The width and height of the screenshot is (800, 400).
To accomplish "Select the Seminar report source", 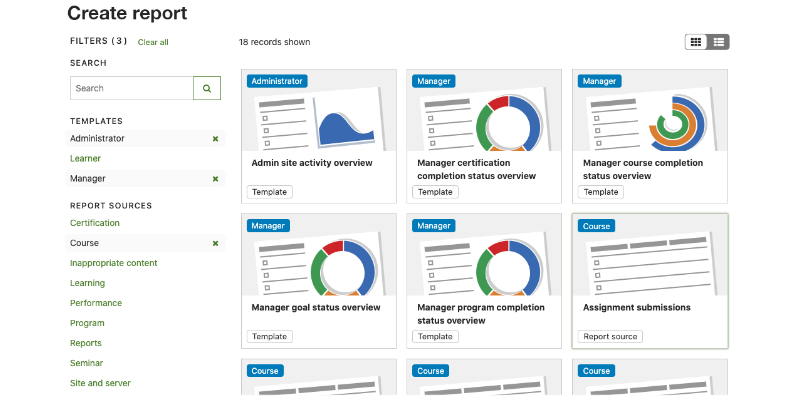I will [87, 363].
